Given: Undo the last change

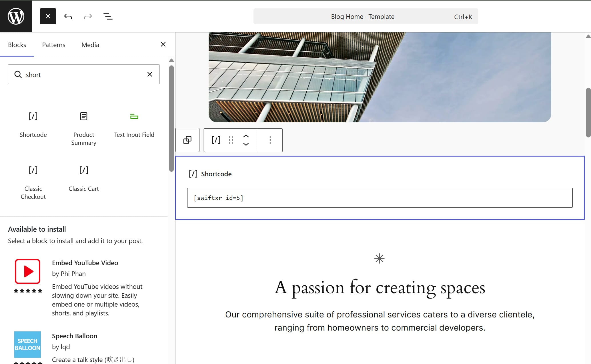Looking at the screenshot, I should [x=68, y=16].
